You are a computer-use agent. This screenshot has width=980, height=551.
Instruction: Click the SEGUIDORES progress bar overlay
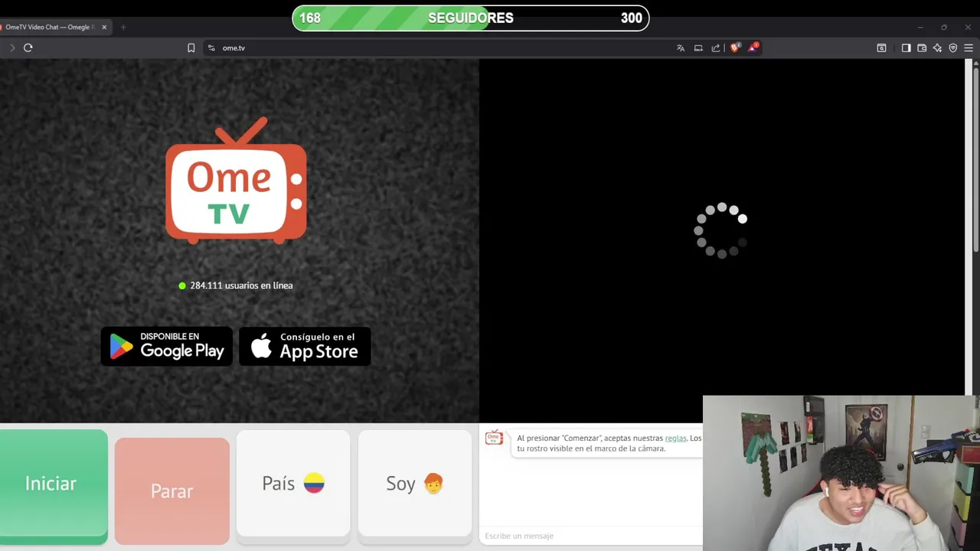coord(471,18)
